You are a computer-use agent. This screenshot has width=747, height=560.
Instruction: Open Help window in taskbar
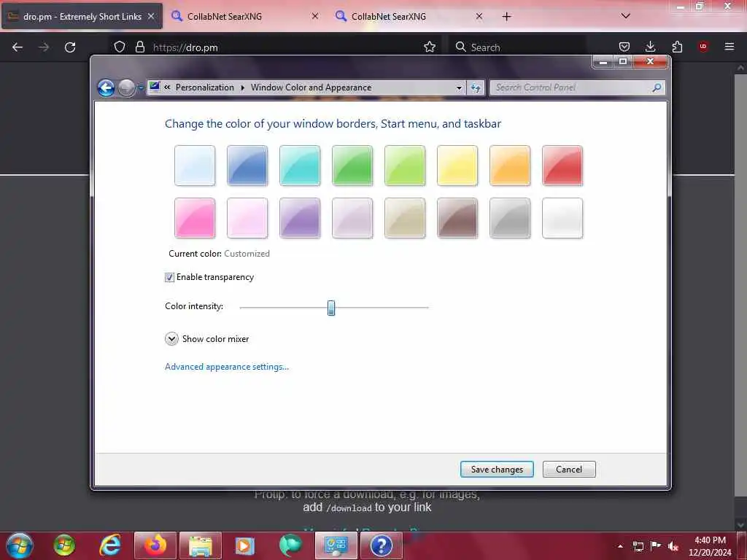381,545
